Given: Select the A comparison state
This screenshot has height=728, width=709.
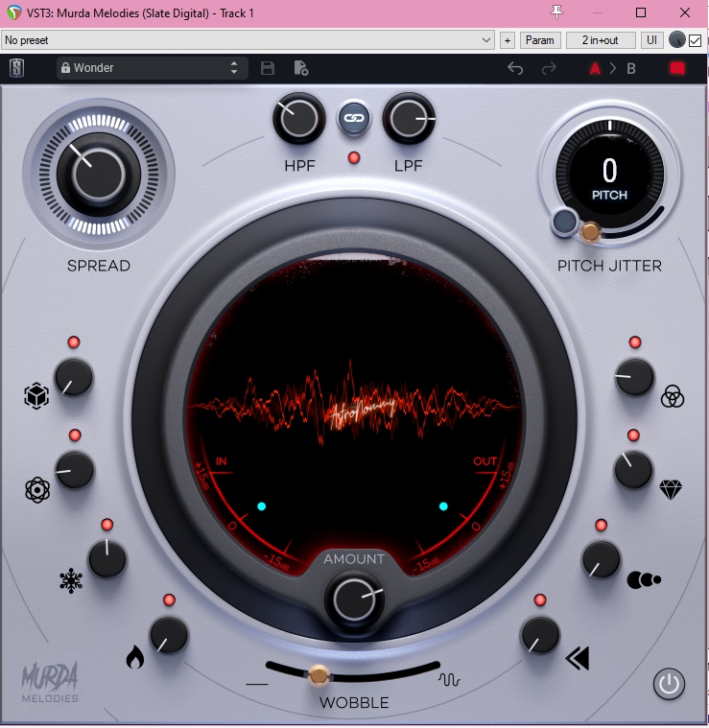Looking at the screenshot, I should [x=595, y=69].
